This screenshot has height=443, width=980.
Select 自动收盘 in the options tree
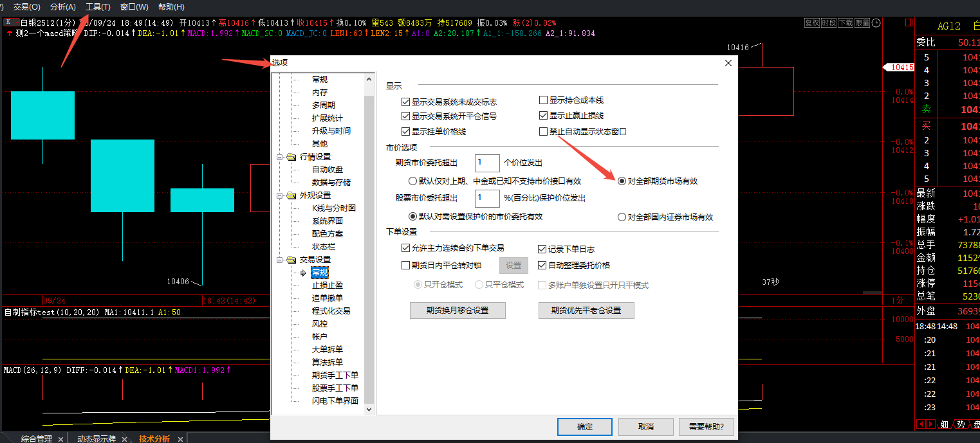[328, 170]
